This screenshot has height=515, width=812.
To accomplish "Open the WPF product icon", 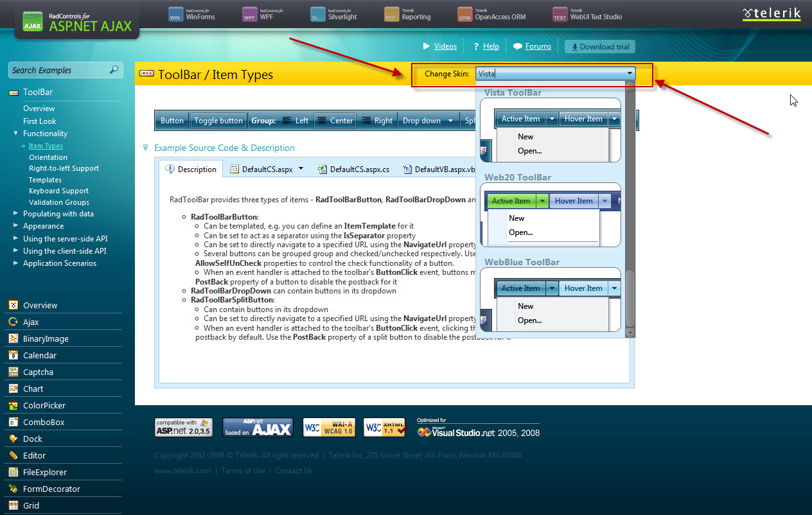I will coord(250,14).
